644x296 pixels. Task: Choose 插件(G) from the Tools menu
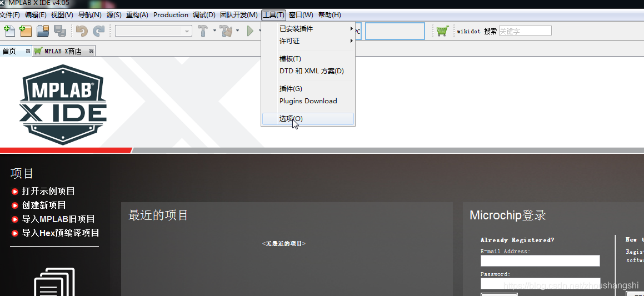(x=308, y=89)
